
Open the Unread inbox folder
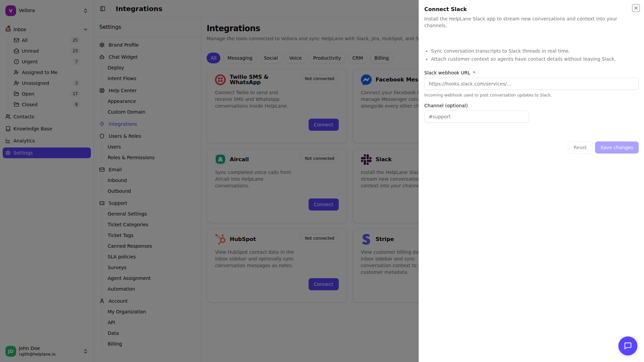click(x=47, y=51)
